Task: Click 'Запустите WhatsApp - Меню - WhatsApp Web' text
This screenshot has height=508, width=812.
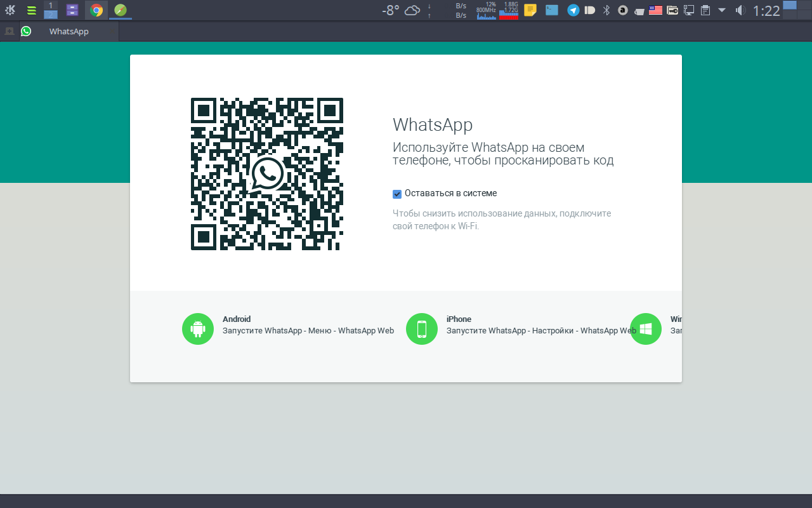Action: (308, 331)
